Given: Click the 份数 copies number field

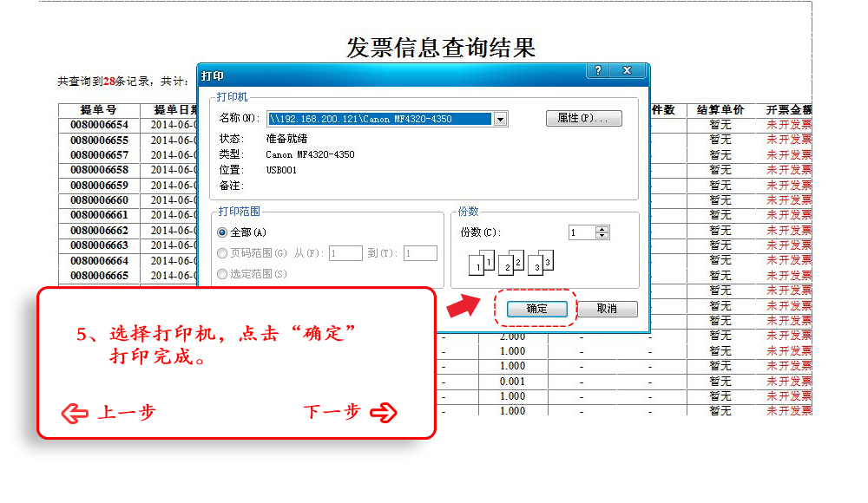Looking at the screenshot, I should [x=582, y=232].
